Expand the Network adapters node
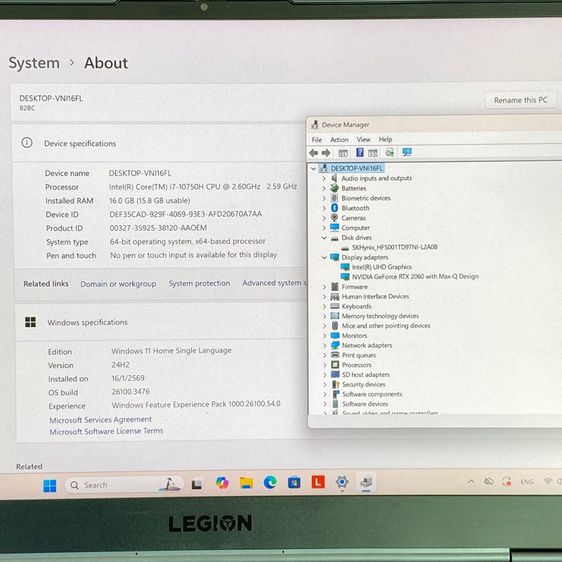 325,346
